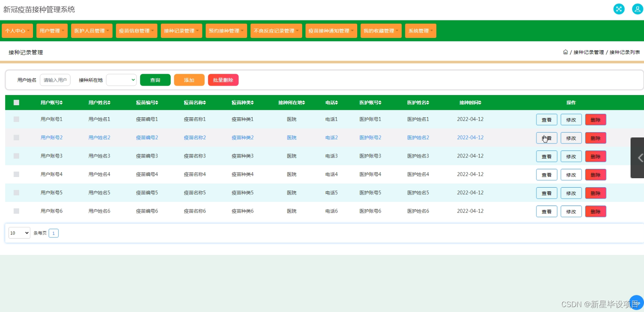Viewport: 644px width, 312px height.
Task: Sort by 疫苗编号 column header
Action: 147,103
